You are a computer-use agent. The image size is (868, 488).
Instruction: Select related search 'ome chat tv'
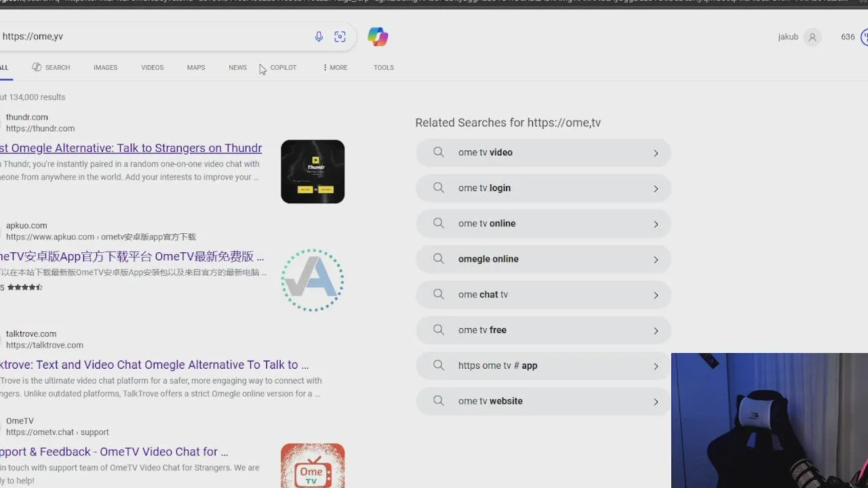(543, 295)
